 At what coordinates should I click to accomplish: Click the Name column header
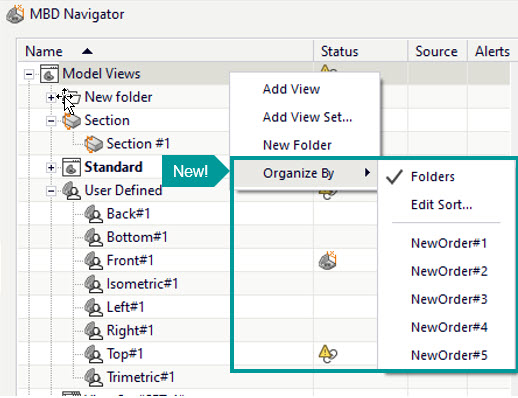(x=165, y=51)
